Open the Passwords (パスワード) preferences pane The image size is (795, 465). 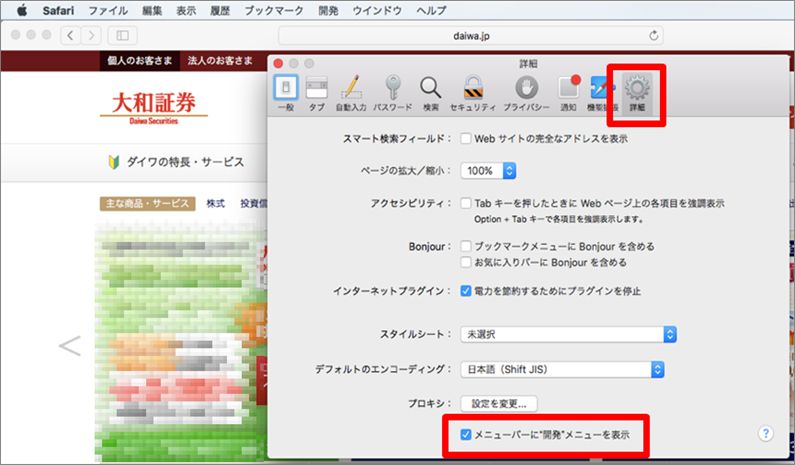[x=392, y=93]
